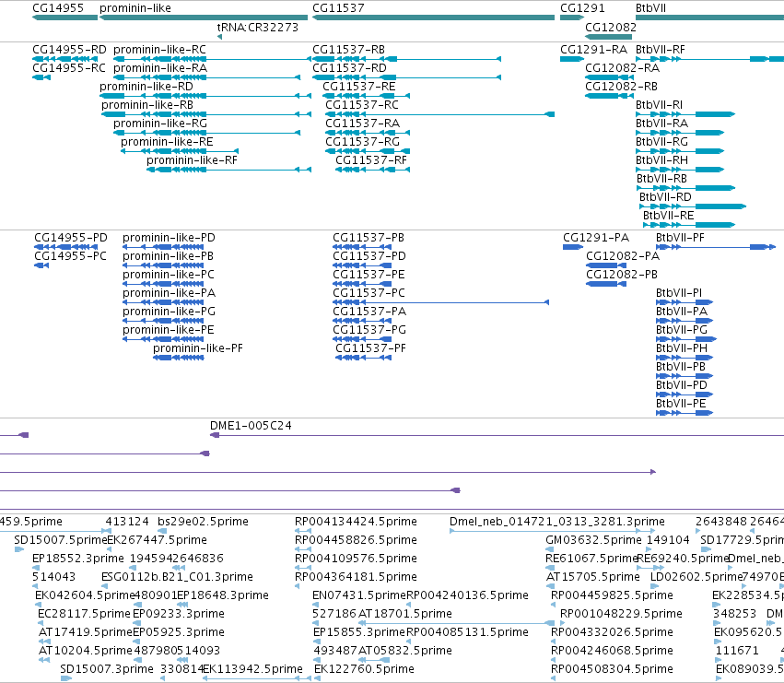Select transcript BtbVII-RD
Screen dimensions: 784x683
(665, 197)
